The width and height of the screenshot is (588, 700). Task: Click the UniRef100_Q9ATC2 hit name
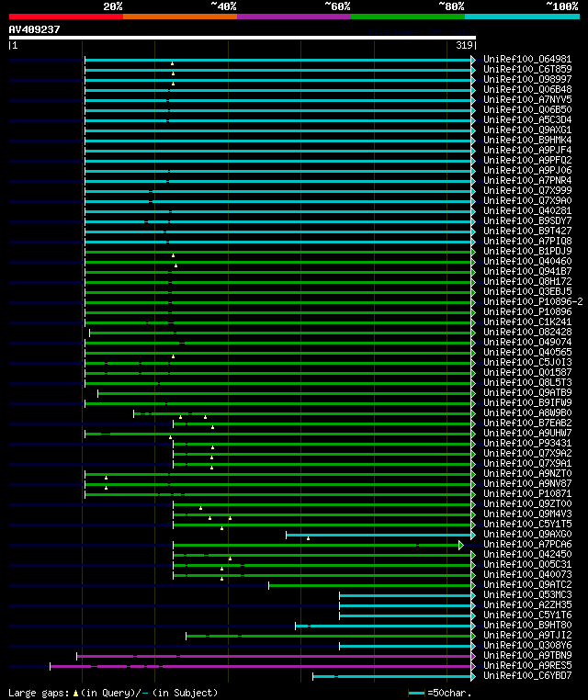[527, 585]
